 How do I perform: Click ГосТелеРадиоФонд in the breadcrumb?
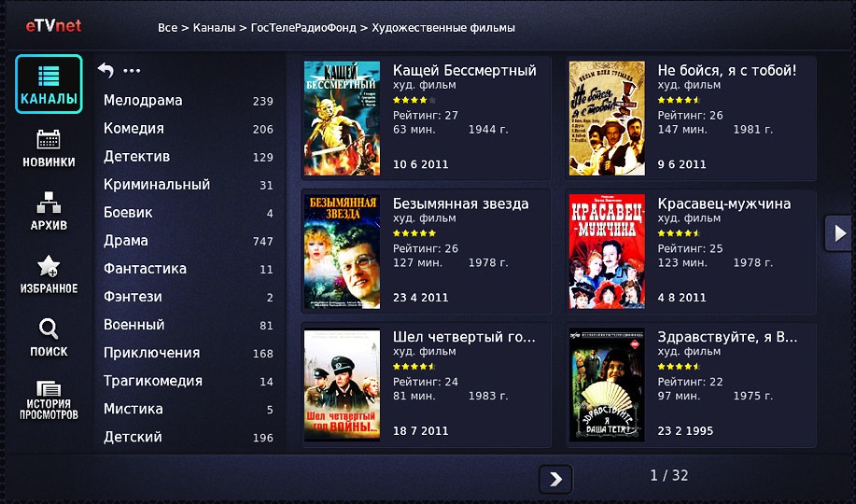(x=303, y=27)
